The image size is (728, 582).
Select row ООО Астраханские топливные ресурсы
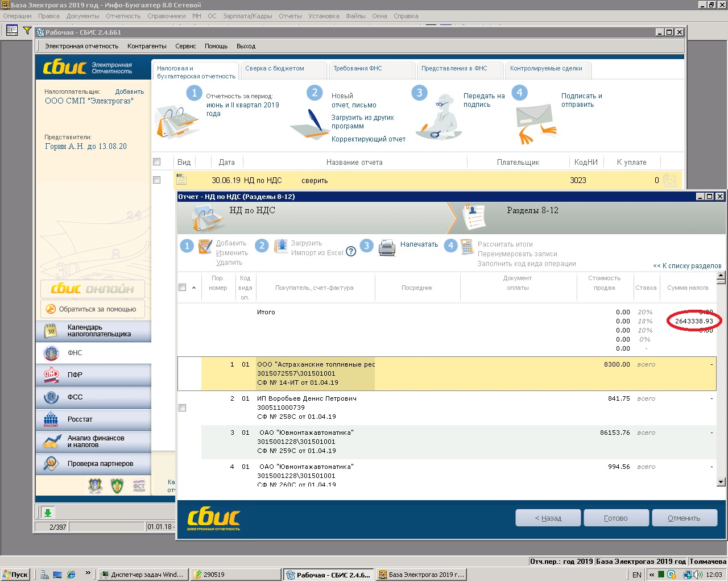[x=446, y=374]
